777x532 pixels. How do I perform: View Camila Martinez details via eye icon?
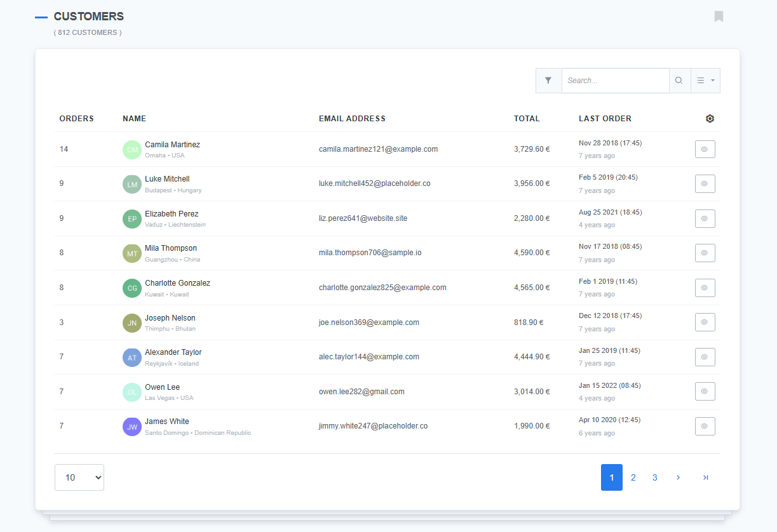click(x=705, y=149)
